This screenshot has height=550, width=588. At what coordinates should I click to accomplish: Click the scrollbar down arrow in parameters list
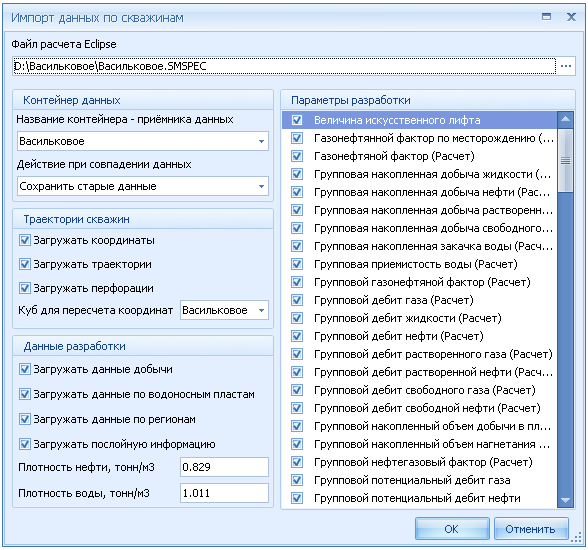(565, 500)
